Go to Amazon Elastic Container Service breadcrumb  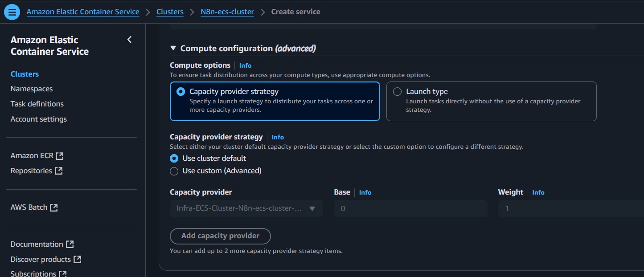tap(83, 12)
